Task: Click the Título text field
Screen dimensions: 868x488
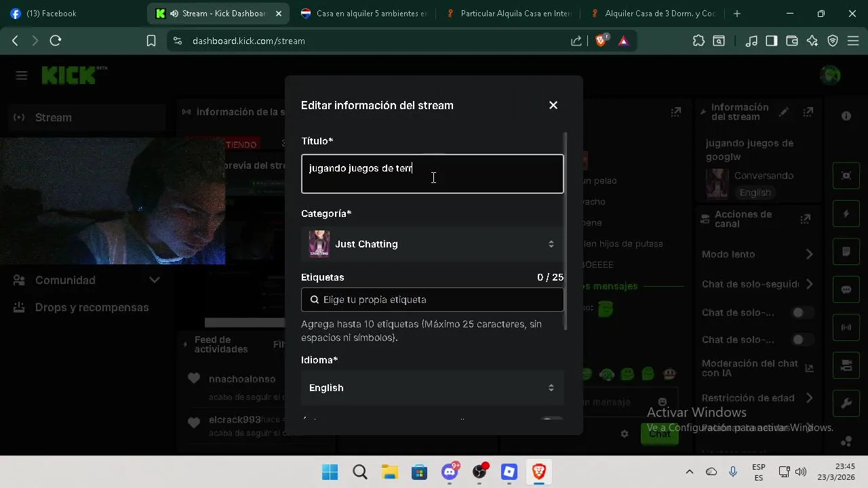Action: pyautogui.click(x=432, y=174)
